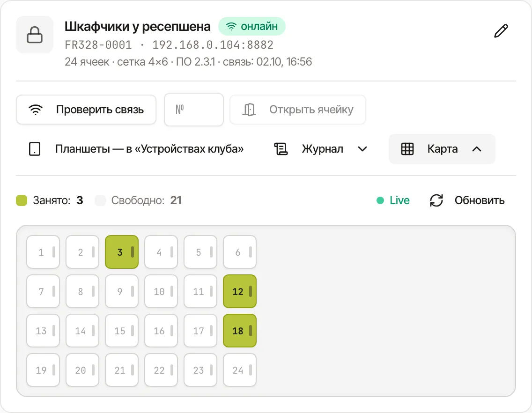Select locker cell 15

122,331
